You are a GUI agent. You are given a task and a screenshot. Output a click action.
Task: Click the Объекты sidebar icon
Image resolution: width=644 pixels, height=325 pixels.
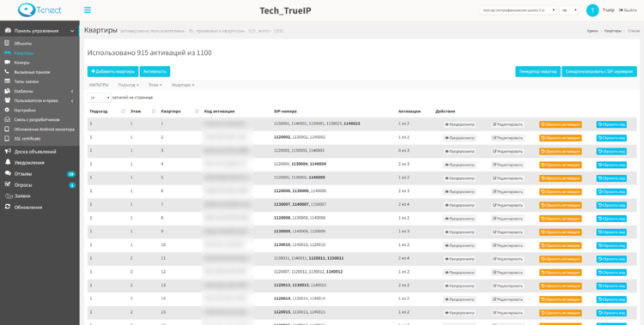pyautogui.click(x=7, y=43)
